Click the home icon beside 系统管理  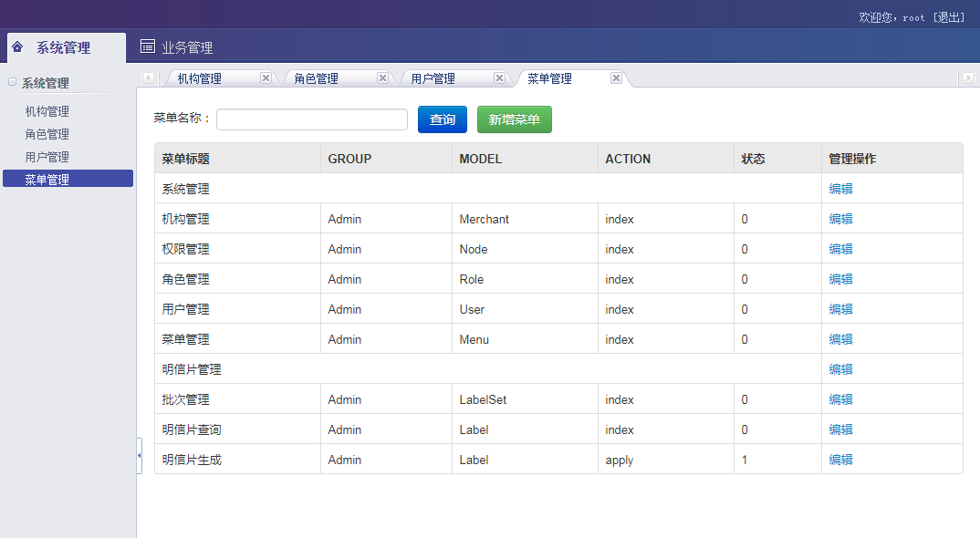17,47
